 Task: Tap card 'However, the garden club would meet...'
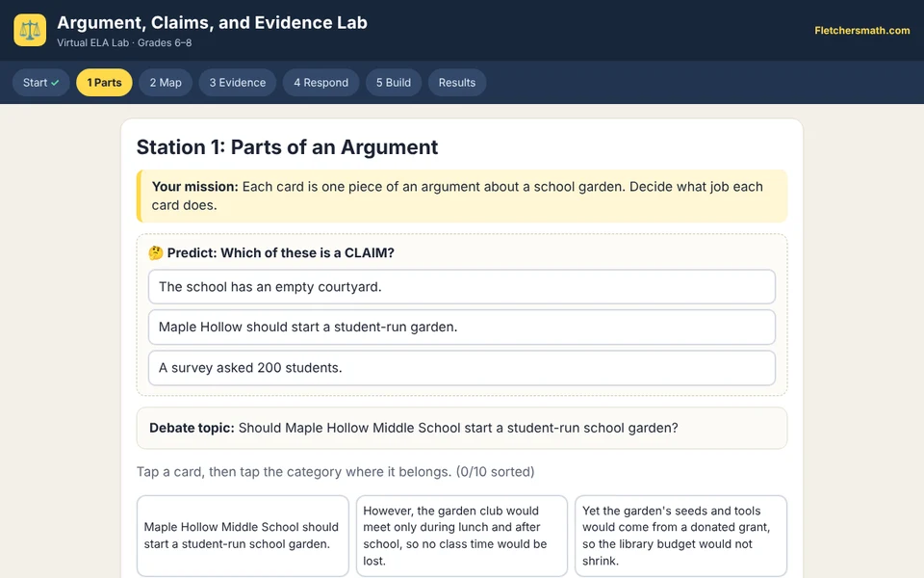[x=462, y=536]
